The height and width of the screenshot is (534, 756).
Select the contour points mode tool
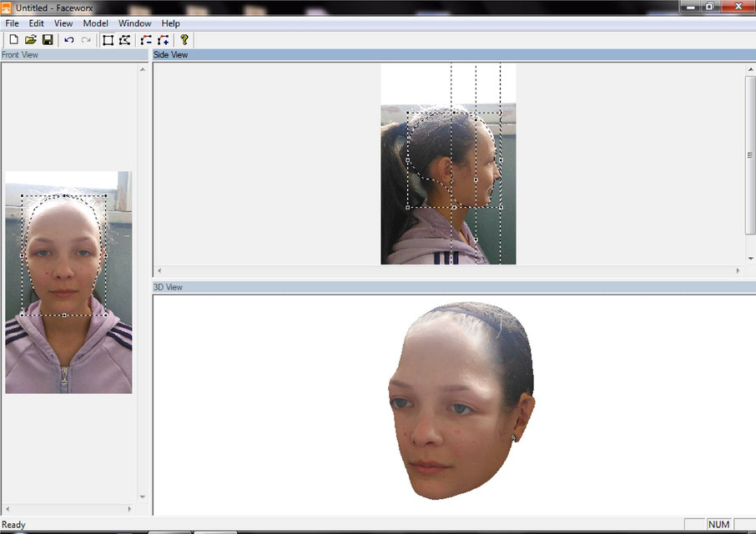point(124,39)
